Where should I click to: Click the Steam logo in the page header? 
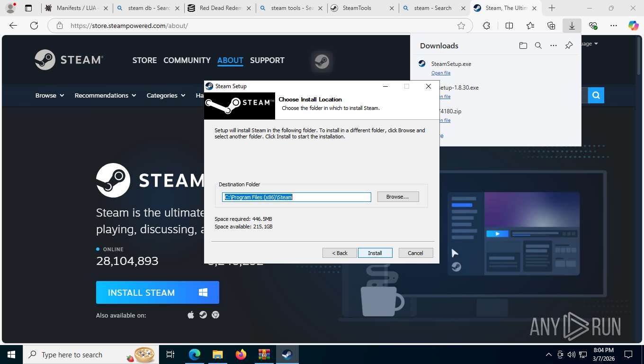[x=69, y=60]
